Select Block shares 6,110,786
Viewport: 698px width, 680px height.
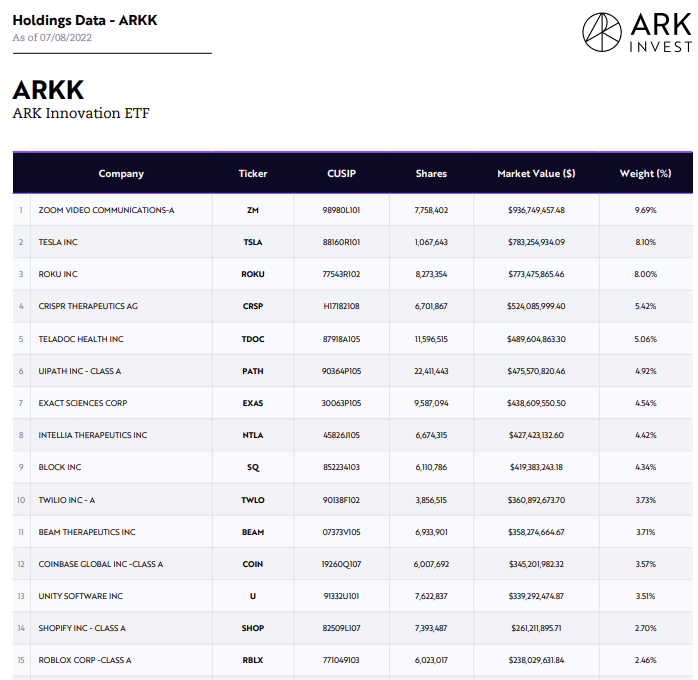tap(431, 467)
